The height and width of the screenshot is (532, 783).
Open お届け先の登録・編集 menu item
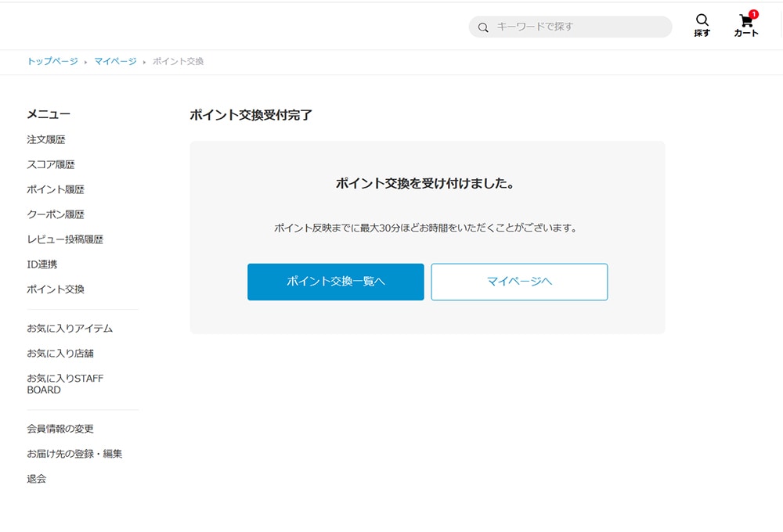pos(74,454)
